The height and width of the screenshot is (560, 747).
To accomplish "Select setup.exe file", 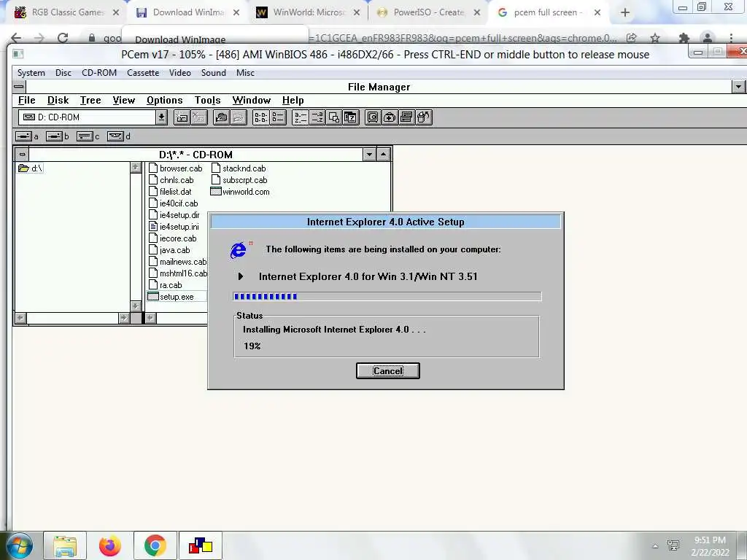I will click(171, 297).
